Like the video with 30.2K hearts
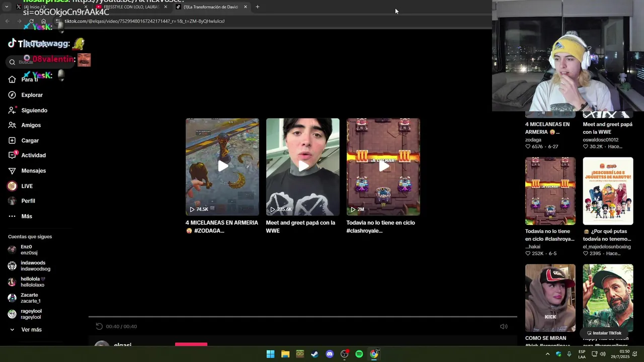 click(586, 147)
